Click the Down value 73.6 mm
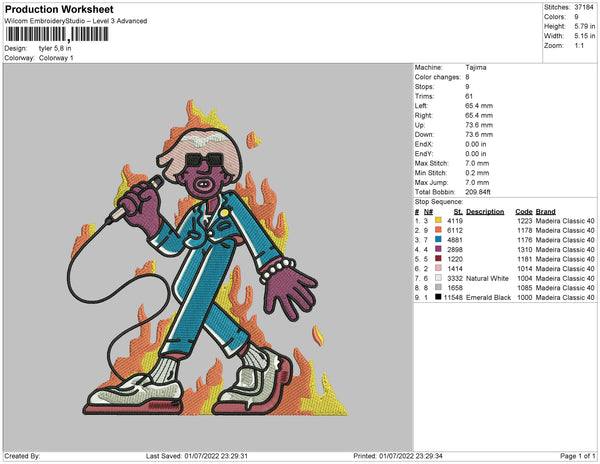The height and width of the screenshot is (464, 600). point(479,134)
